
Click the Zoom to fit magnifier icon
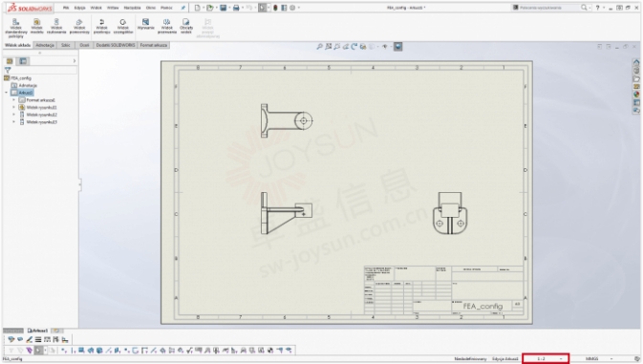click(319, 47)
